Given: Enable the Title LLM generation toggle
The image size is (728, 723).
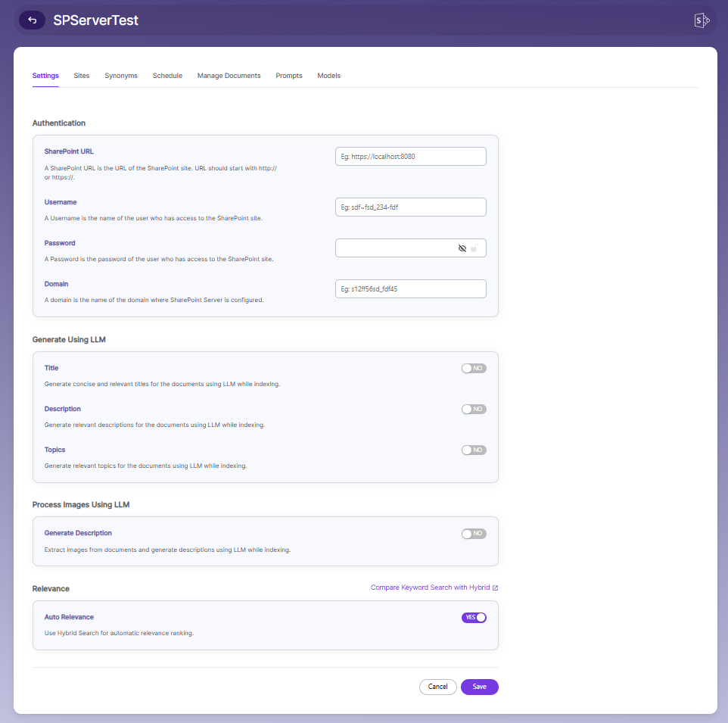Looking at the screenshot, I should coord(474,368).
